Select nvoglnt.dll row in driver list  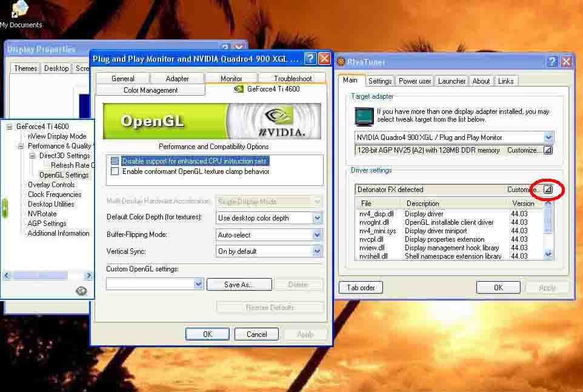coord(450,222)
